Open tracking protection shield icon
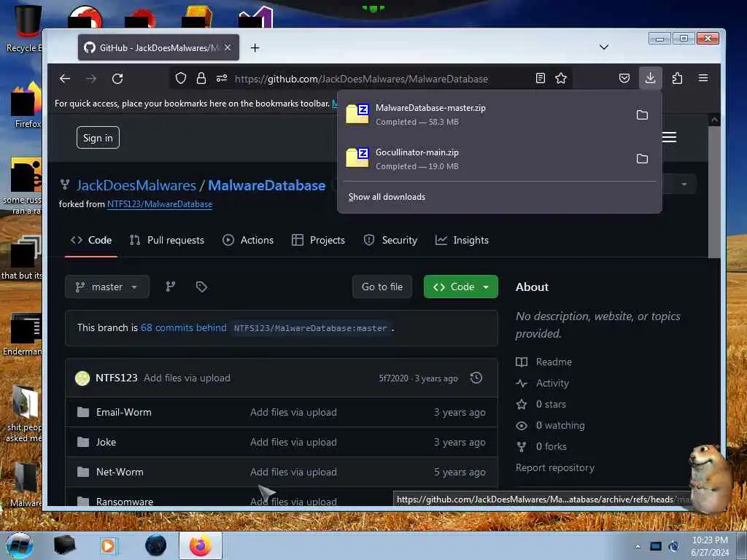Viewport: 747px width, 560px height. [x=181, y=78]
